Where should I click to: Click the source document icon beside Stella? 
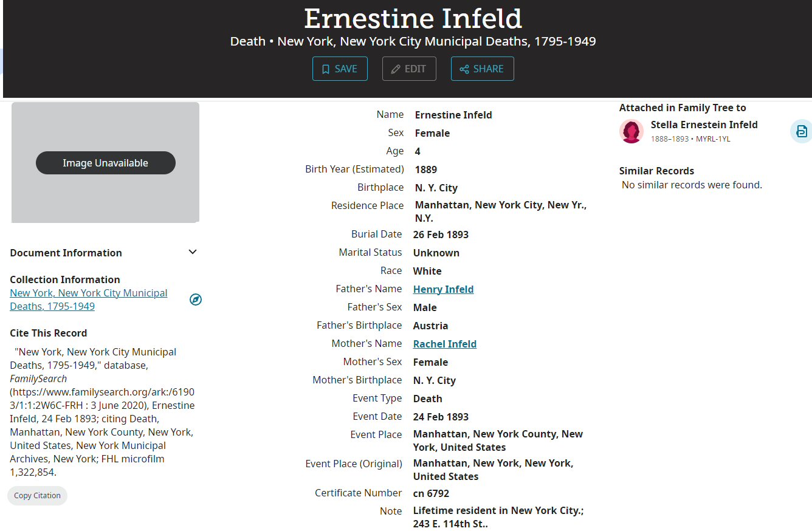point(802,131)
